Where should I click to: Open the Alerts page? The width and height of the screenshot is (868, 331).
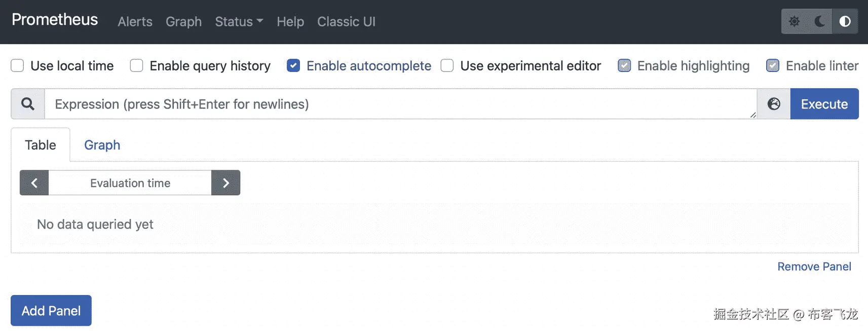point(135,22)
